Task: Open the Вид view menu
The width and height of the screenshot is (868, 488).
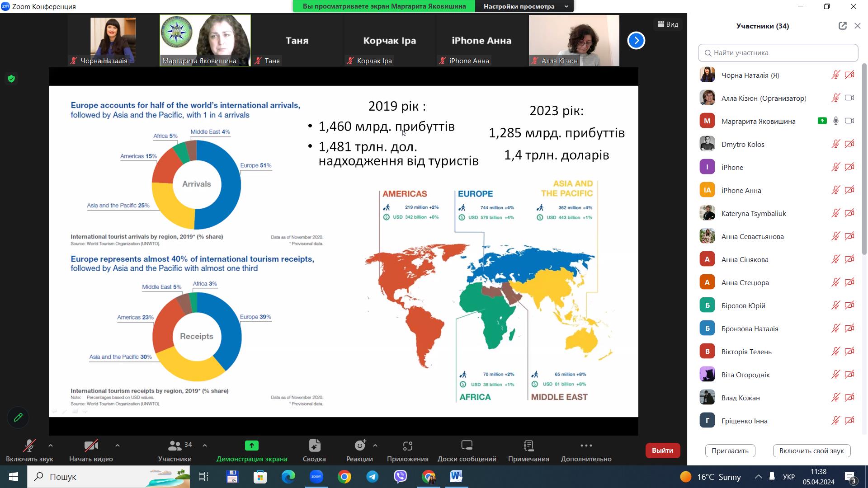Action: 668,24
